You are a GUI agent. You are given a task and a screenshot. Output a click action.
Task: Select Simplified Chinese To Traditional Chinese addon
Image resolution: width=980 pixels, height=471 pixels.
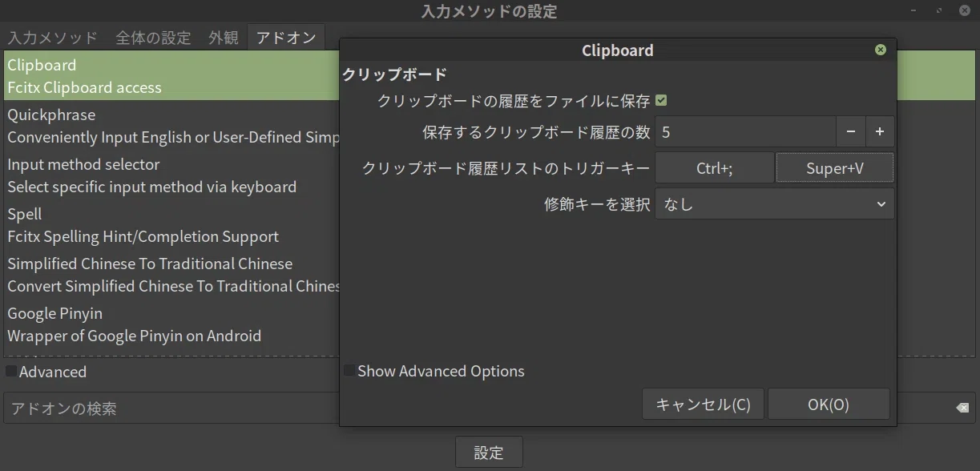pyautogui.click(x=172, y=275)
